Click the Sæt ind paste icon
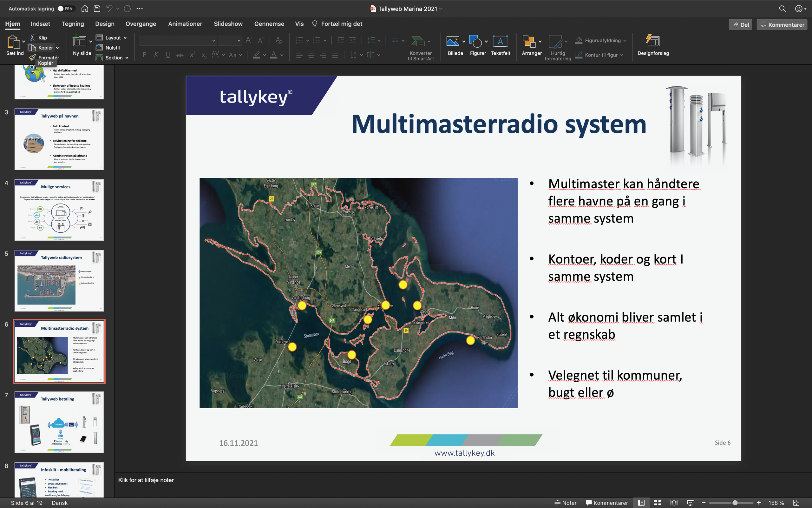The width and height of the screenshot is (812, 508). pos(13,42)
